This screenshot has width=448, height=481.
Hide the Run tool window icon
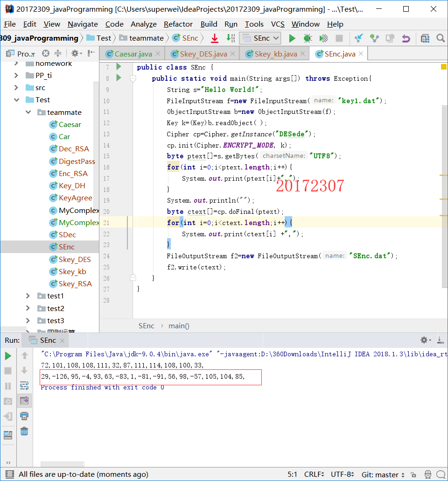pos(441,340)
